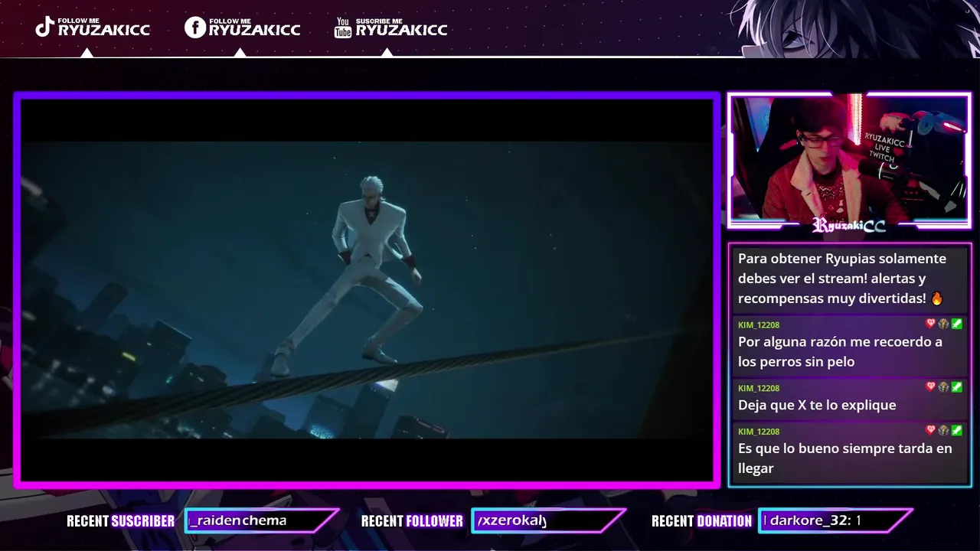This screenshot has width=980, height=551.
Task: Click the main video of man on cable
Action: (367, 289)
